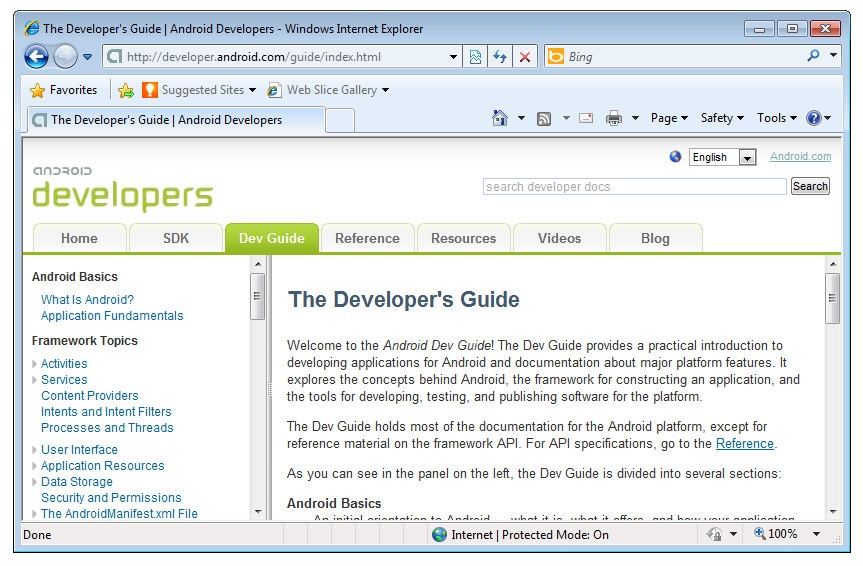Image resolution: width=863 pixels, height=566 pixels.
Task: Open Home button dropdown arrow
Action: 521,118
